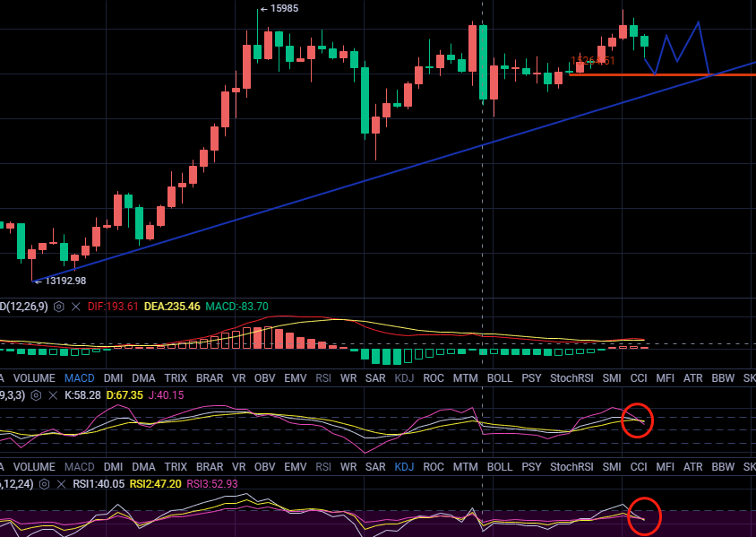The image size is (756, 537).
Task: Click the MACD:-83.70 value
Action: [x=236, y=307]
